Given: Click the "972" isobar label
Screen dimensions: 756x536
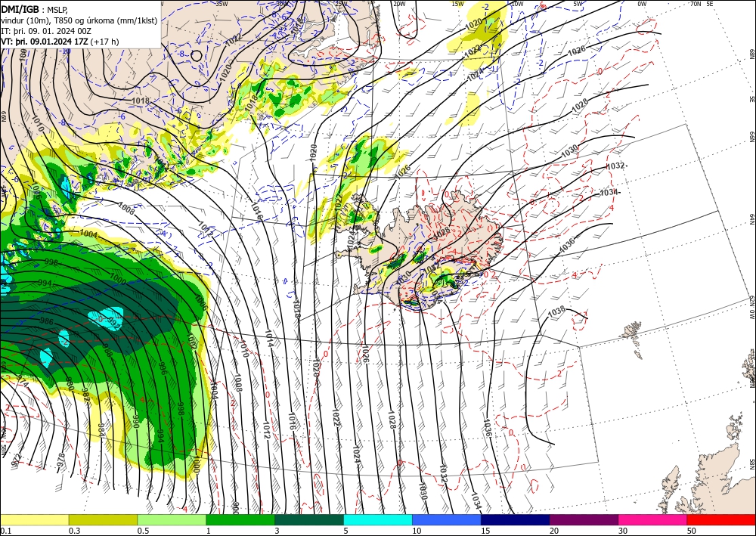Looking at the screenshot, I should [x=17, y=460].
